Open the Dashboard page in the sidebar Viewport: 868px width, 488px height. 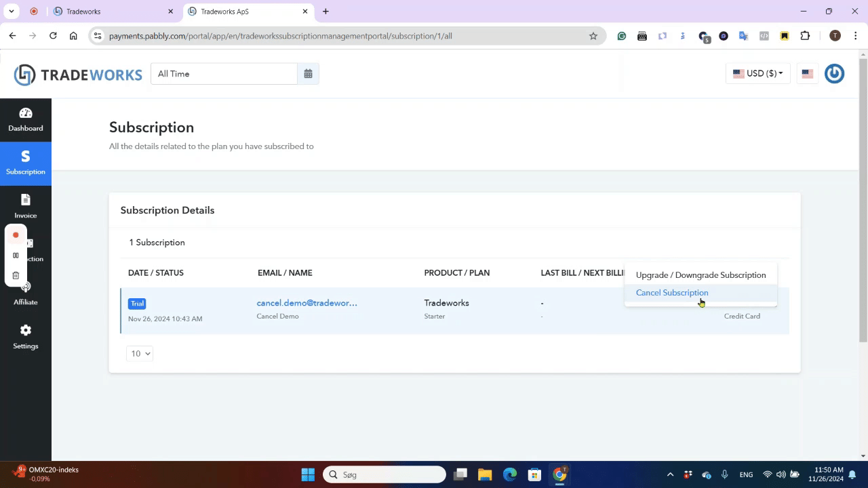[26, 120]
